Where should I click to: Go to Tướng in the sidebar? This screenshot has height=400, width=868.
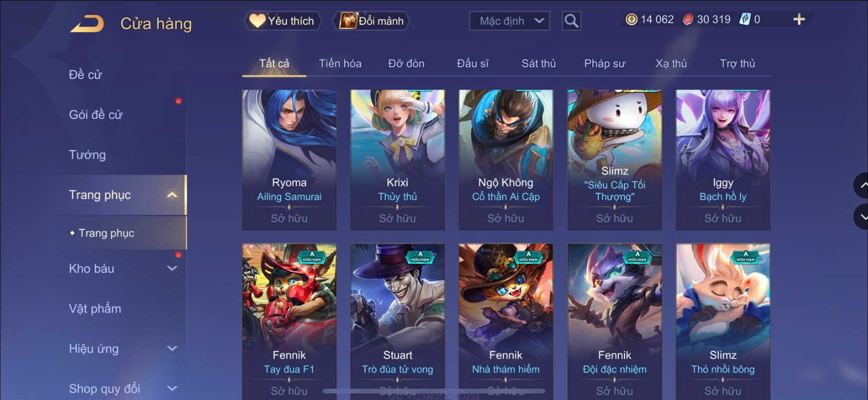87,155
